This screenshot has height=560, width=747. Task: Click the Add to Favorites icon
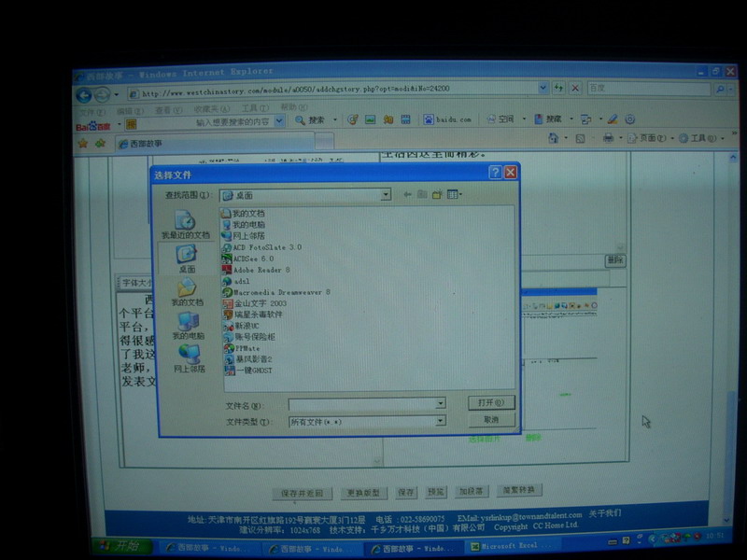coord(100,143)
